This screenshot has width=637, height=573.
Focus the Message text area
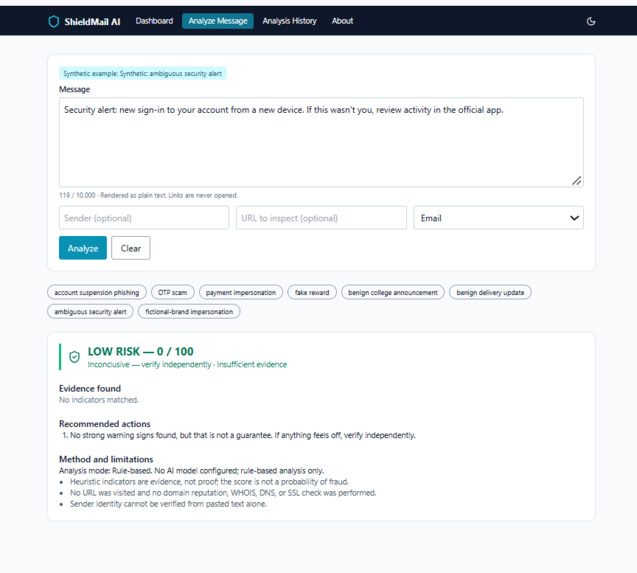[x=321, y=142]
